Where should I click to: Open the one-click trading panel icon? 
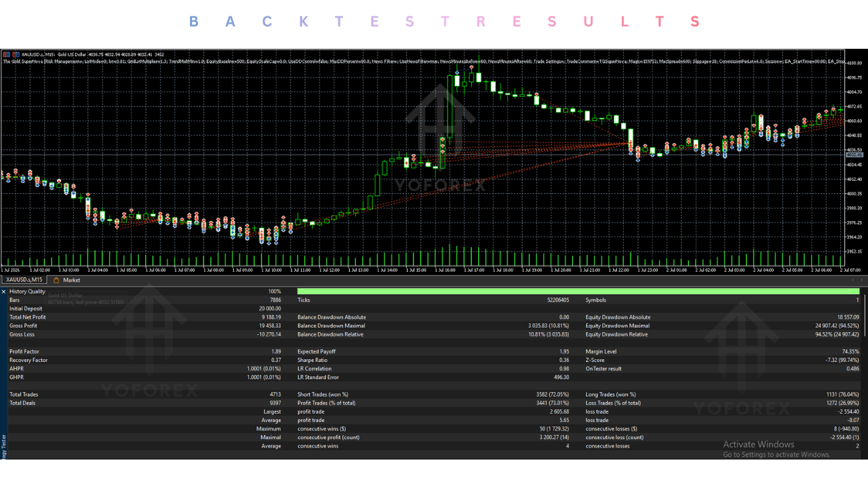[7, 54]
